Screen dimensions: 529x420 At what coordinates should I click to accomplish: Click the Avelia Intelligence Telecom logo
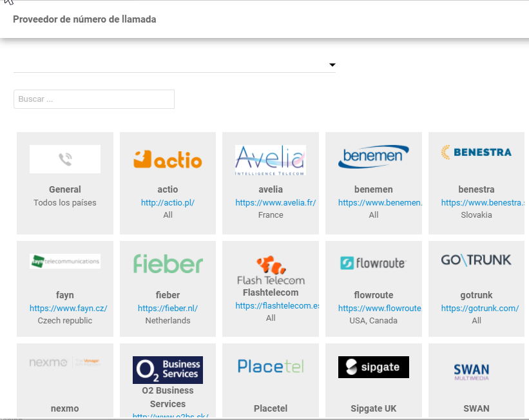click(271, 160)
